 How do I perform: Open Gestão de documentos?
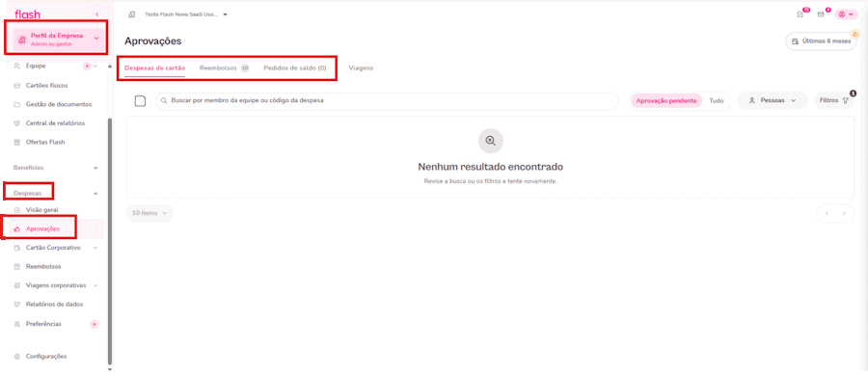click(x=59, y=104)
